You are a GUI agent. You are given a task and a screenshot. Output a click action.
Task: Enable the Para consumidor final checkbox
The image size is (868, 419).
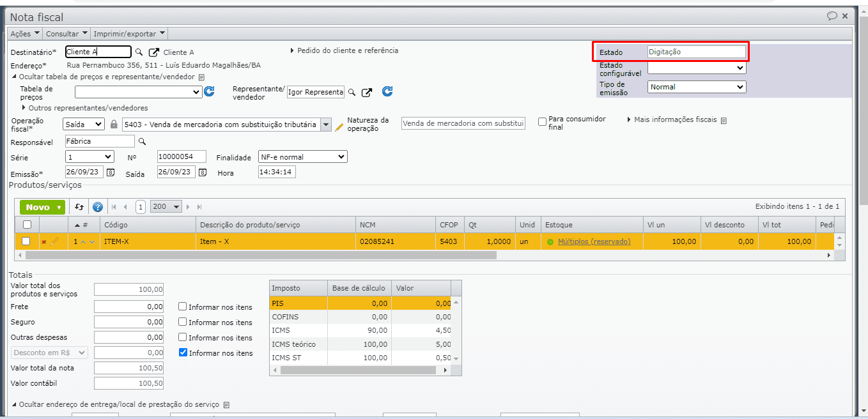tap(542, 121)
